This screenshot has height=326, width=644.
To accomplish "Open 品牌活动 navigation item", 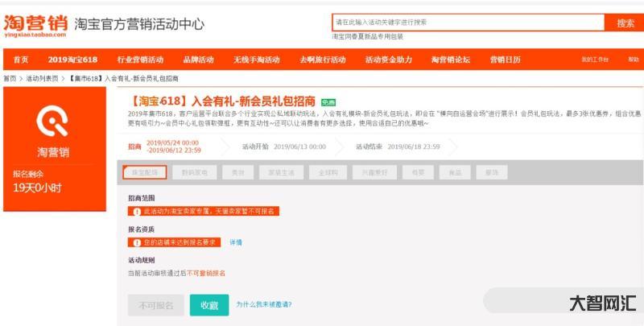I will [x=198, y=60].
